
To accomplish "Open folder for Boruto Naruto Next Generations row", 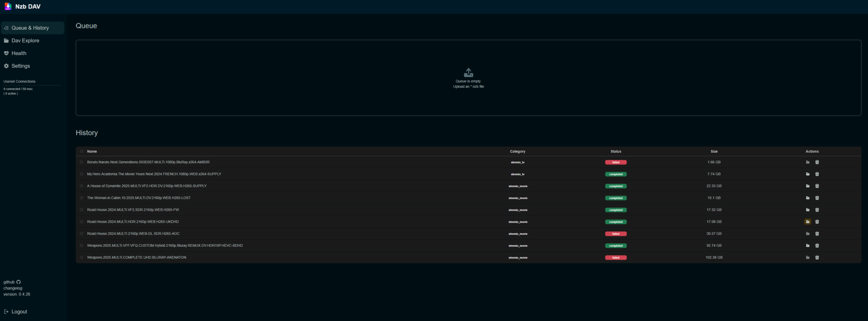I will pos(808,162).
